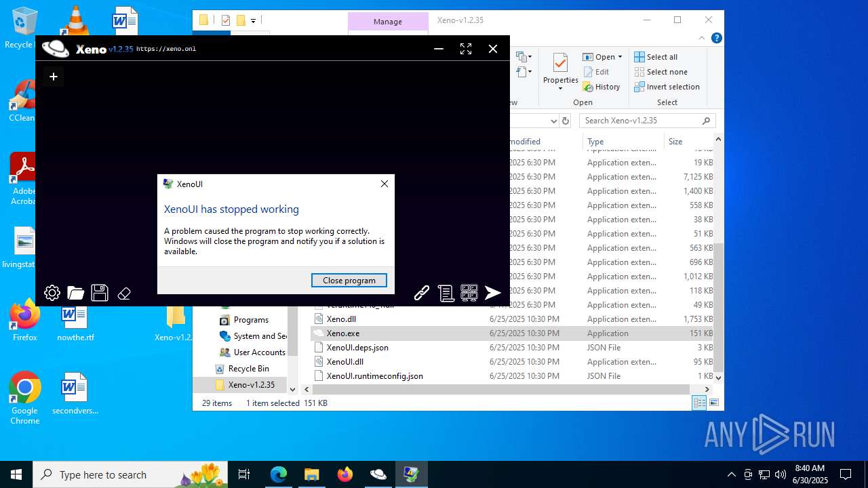Select the Xeno.exe file
This screenshot has height=488, width=868.
tap(513, 333)
